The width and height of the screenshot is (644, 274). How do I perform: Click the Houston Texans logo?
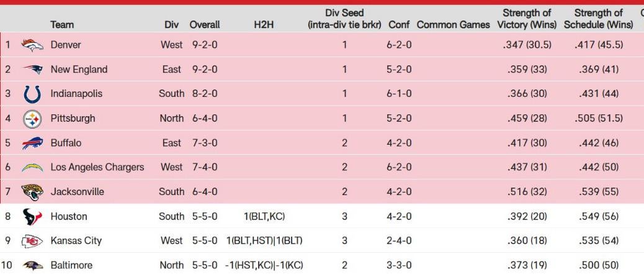point(32,216)
